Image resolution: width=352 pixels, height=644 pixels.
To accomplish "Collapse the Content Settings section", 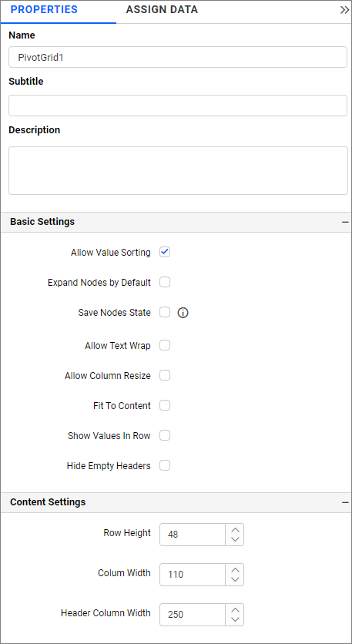I will [x=345, y=502].
